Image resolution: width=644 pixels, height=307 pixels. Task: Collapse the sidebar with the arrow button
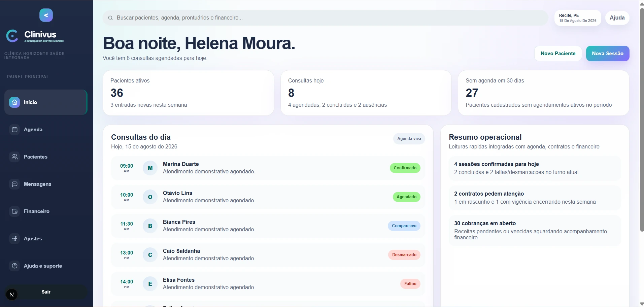[46, 15]
